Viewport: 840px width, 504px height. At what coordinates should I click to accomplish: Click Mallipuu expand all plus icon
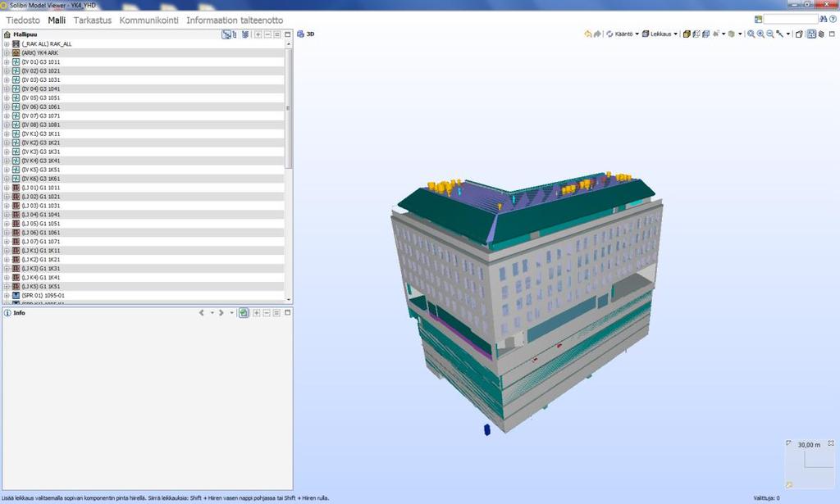click(258, 34)
